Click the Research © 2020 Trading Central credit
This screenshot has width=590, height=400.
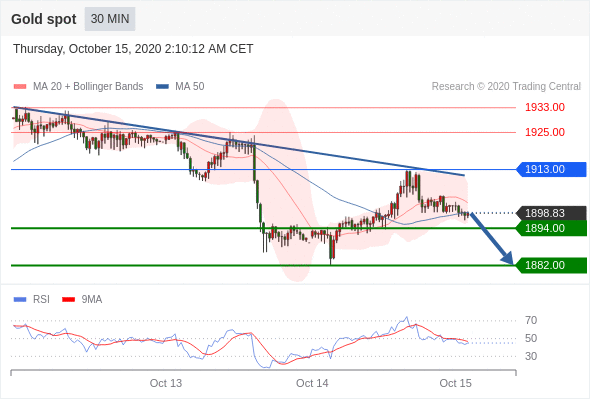506,87
